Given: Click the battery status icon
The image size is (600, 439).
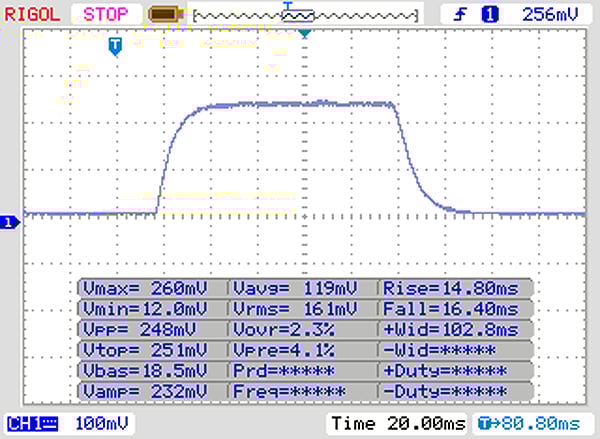Looking at the screenshot, I should (x=166, y=15).
